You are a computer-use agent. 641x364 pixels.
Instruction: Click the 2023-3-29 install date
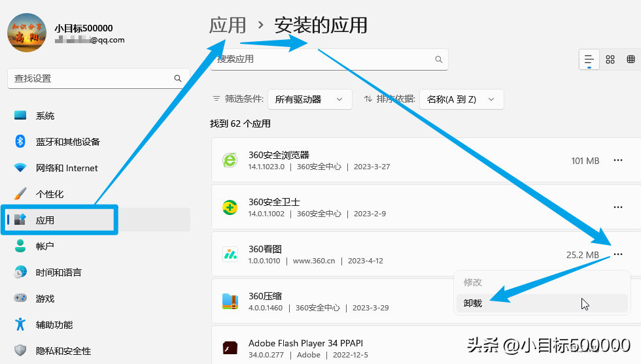(370, 308)
